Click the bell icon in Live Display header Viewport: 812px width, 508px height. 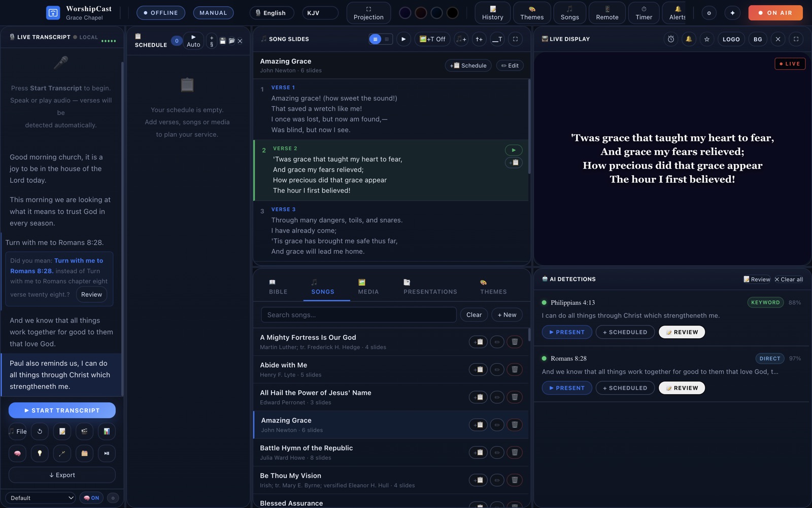pyautogui.click(x=689, y=39)
